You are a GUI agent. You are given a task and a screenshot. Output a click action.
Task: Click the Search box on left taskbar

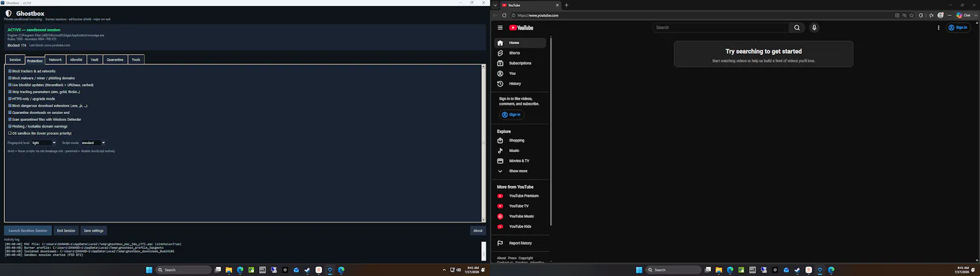click(184, 270)
